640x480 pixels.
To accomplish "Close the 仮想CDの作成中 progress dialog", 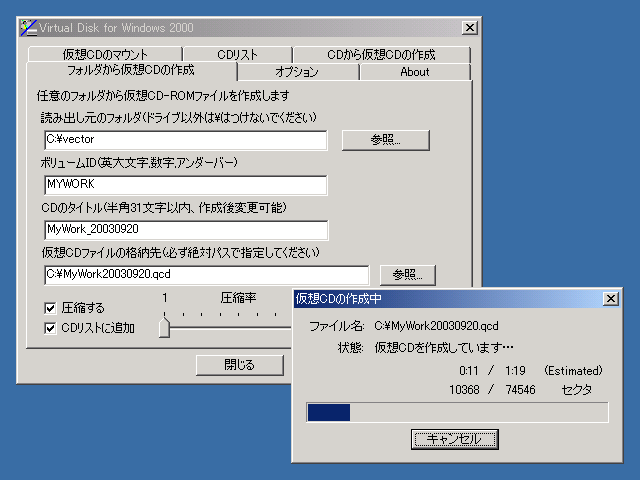I will (610, 299).
